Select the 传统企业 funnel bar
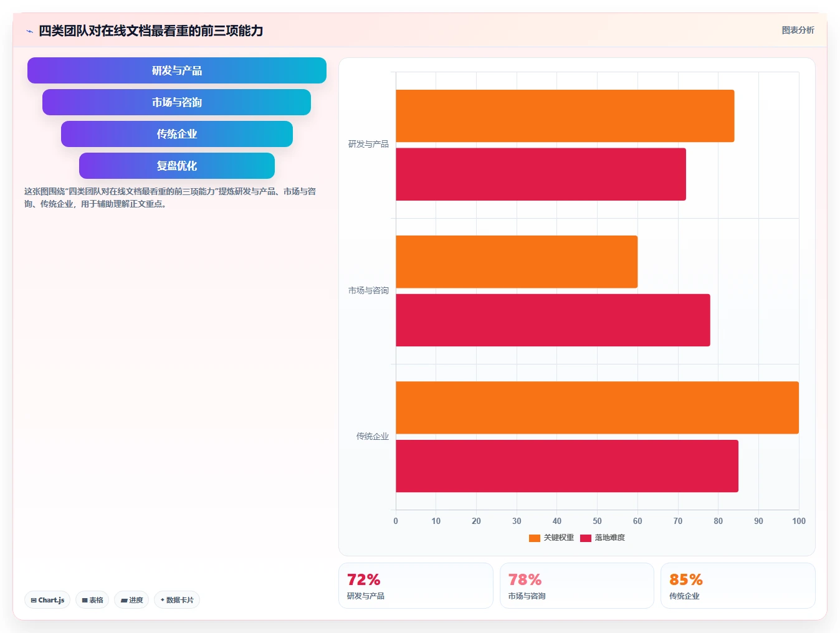The width and height of the screenshot is (840, 633). coord(177,134)
